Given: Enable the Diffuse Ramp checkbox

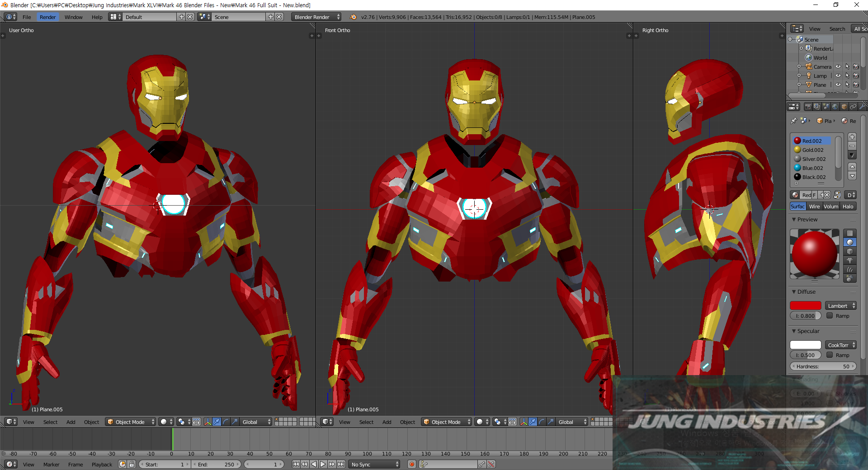Looking at the screenshot, I should (830, 316).
